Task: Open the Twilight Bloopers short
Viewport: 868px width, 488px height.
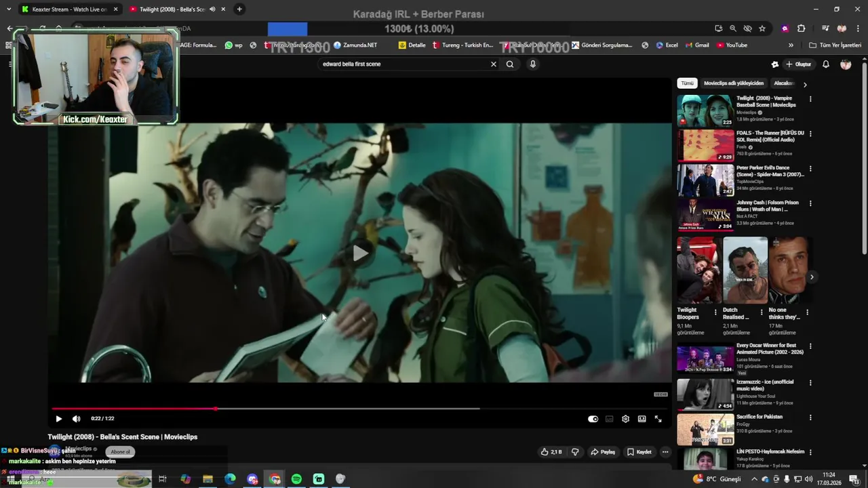Action: [x=699, y=270]
